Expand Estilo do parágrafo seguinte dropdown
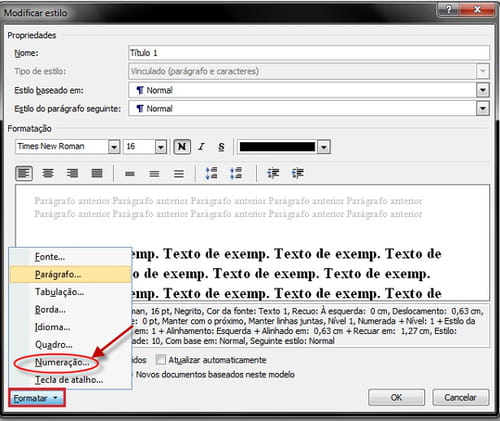500x421 pixels. [x=483, y=108]
